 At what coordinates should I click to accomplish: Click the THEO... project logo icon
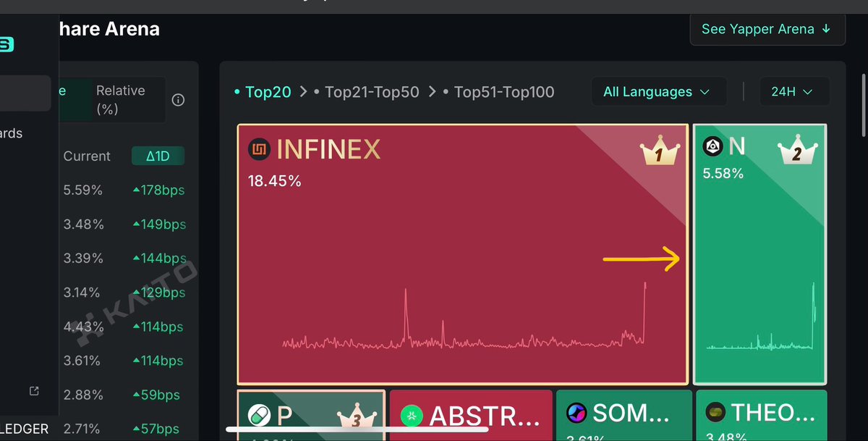(x=715, y=412)
